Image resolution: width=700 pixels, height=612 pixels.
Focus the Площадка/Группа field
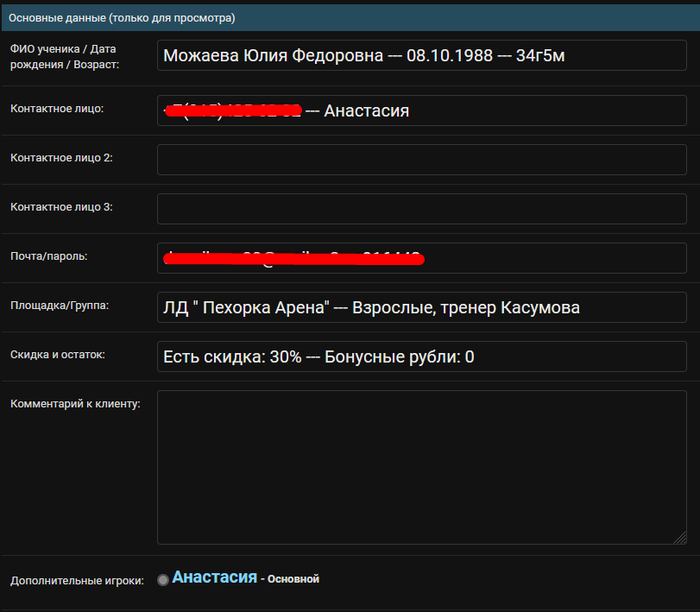pyautogui.click(x=421, y=307)
